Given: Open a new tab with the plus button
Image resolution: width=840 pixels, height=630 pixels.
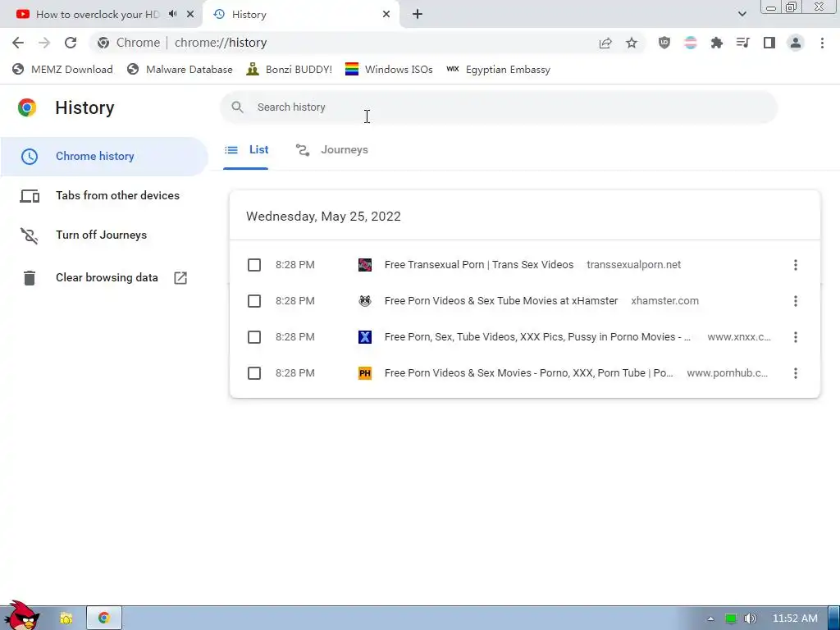Looking at the screenshot, I should point(418,15).
